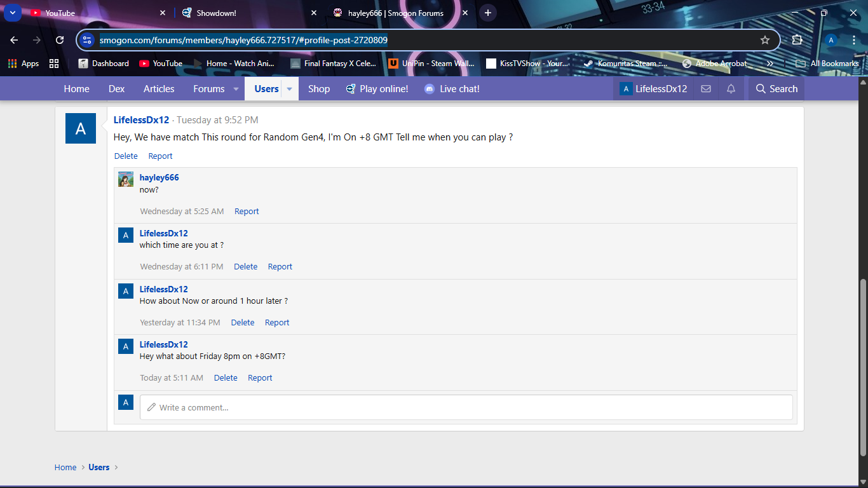This screenshot has height=488, width=868.
Task: Open the Articles navigation item
Action: coord(159,89)
